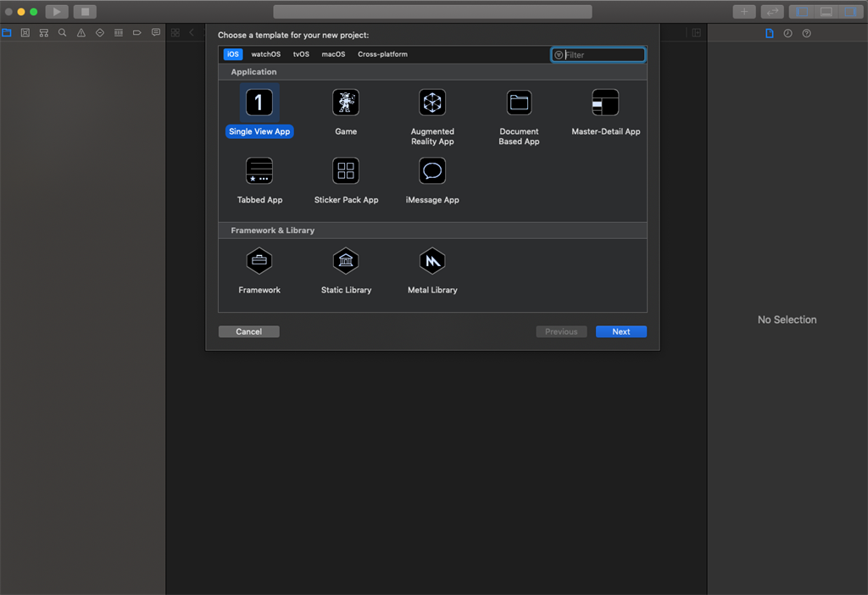Select the Single View App template icon
The image size is (868, 595).
[x=259, y=103]
